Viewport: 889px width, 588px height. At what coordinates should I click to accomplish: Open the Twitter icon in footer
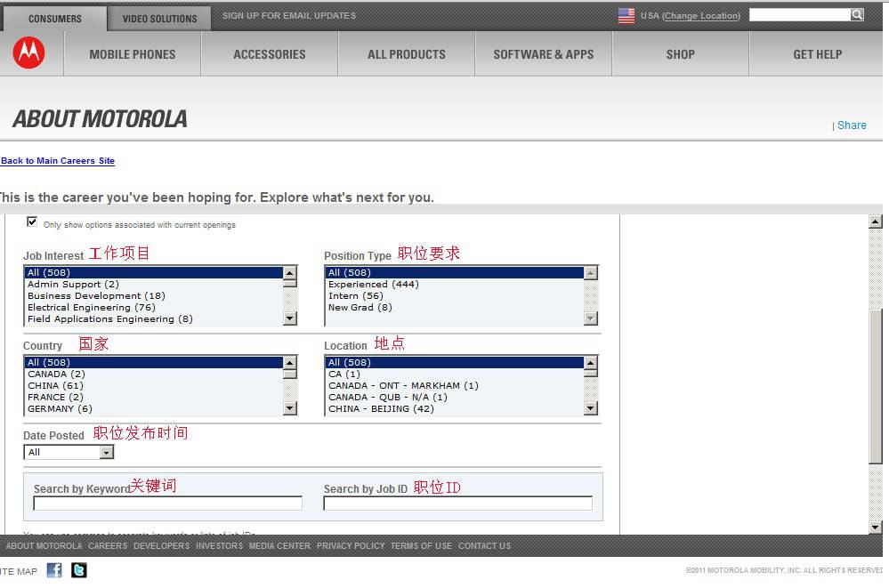[79, 570]
